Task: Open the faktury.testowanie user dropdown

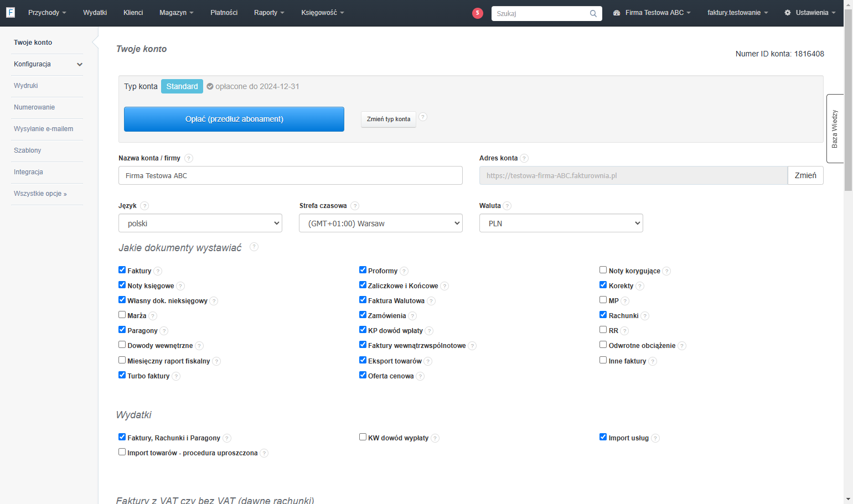Action: 738,13
